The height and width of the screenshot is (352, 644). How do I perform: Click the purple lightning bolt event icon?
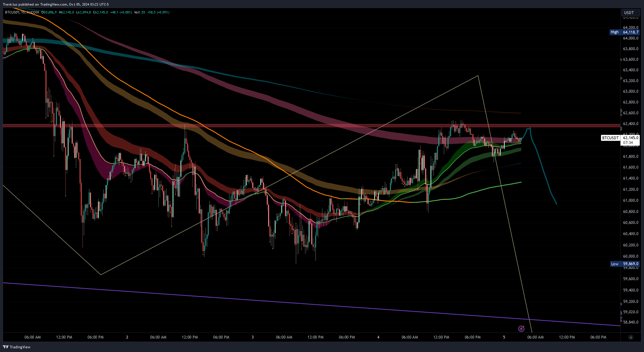pos(521,328)
